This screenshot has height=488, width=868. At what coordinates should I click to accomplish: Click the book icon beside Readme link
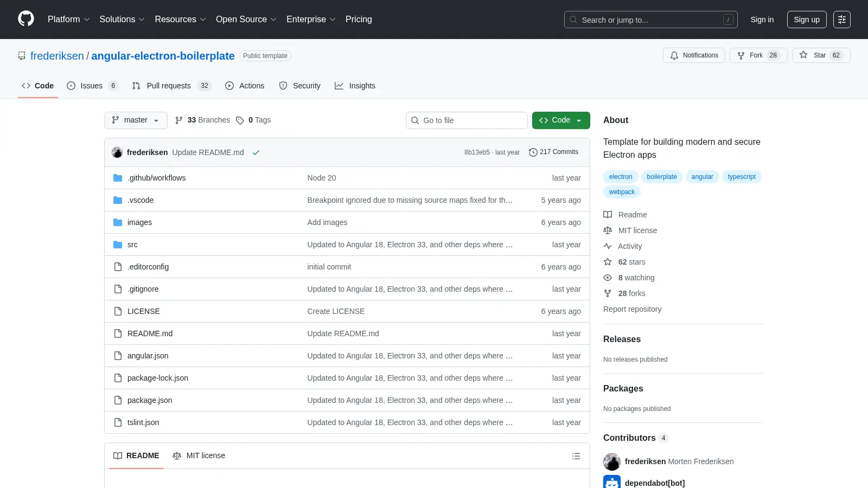coord(608,215)
